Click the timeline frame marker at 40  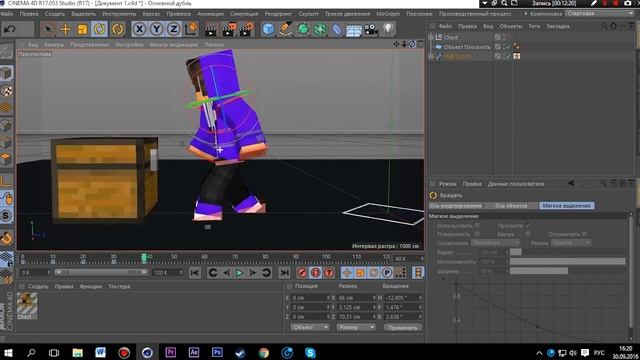144,258
